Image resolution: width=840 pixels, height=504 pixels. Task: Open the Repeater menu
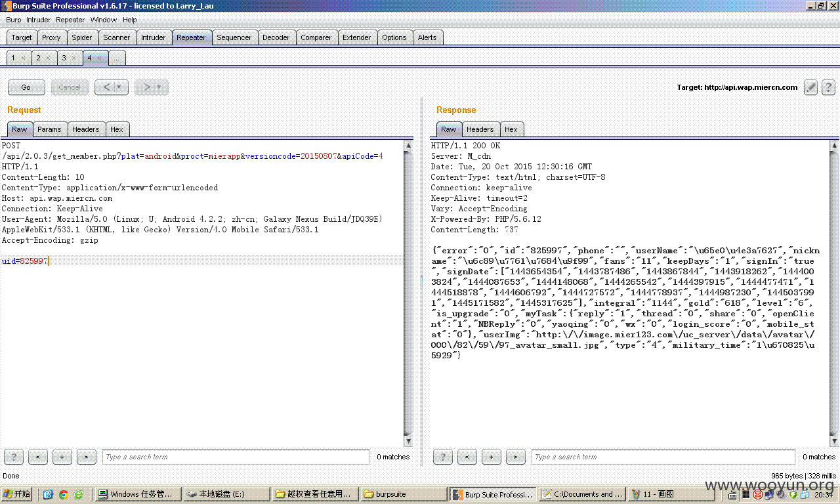(70, 20)
